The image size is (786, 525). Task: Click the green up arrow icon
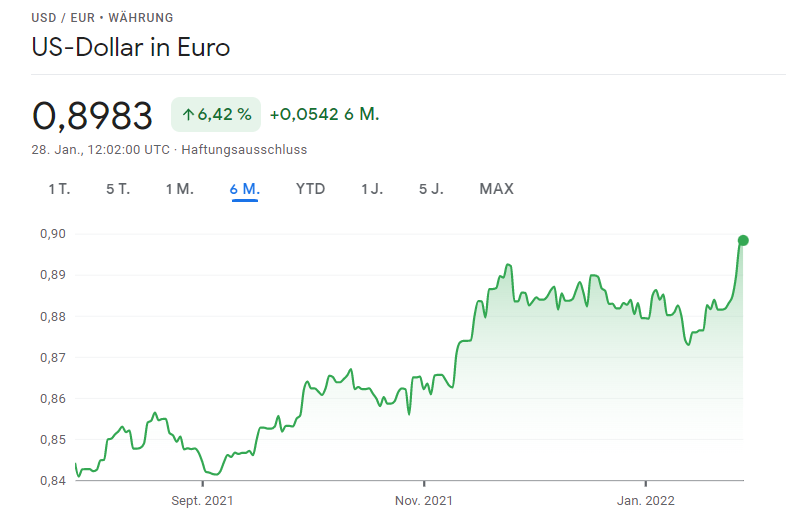click(x=187, y=115)
